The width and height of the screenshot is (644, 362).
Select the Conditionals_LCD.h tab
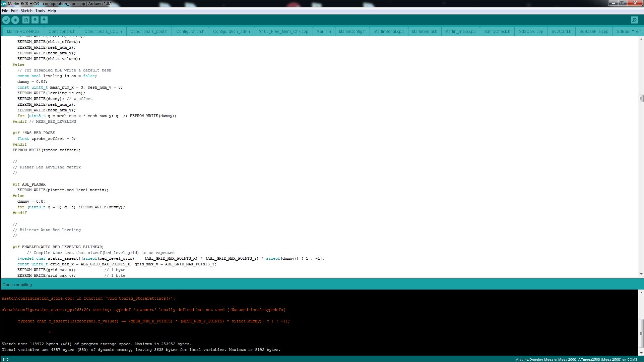(103, 32)
